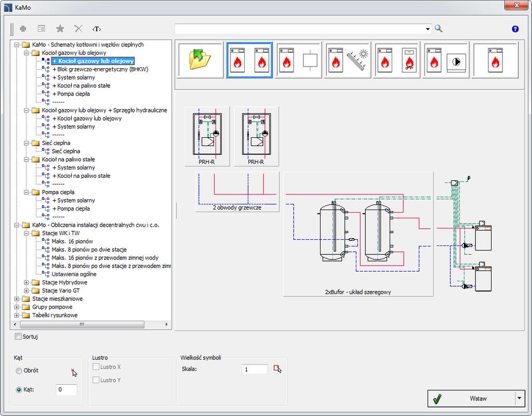
Task: Open the search combo box dropdown arrow
Action: point(428,29)
